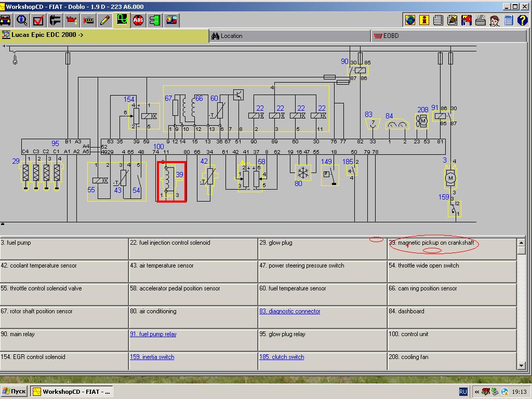Open help via the question mark icon

coord(523,20)
